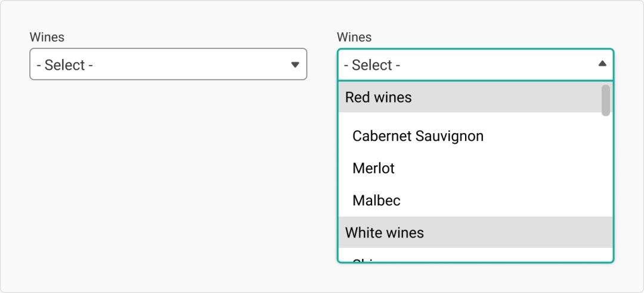Screen dimensions: 644x293
Task: Pick Malbec from the wine list
Action: click(x=376, y=201)
